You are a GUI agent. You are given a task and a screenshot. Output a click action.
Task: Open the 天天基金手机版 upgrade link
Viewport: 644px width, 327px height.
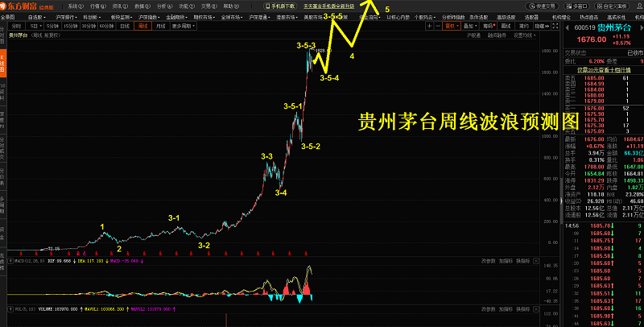[329, 6]
